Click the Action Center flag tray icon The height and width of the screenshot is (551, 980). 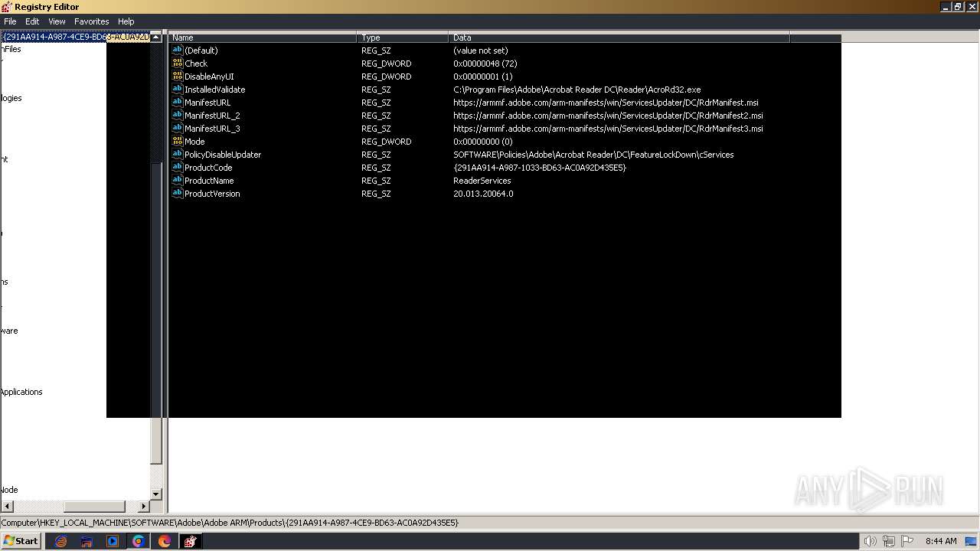(x=907, y=541)
